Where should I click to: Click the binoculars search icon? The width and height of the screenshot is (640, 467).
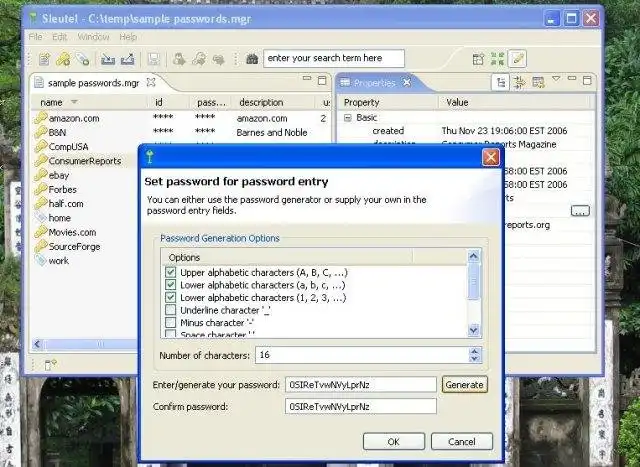click(252, 59)
